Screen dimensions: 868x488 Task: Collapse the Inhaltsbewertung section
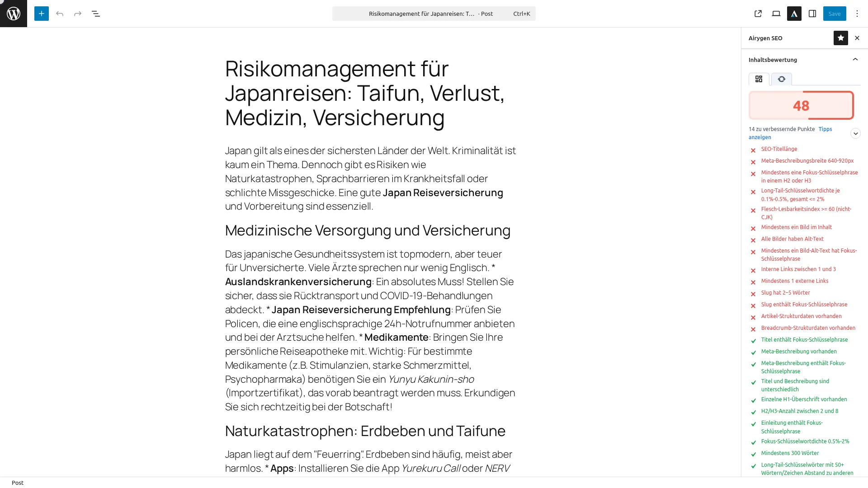point(855,60)
